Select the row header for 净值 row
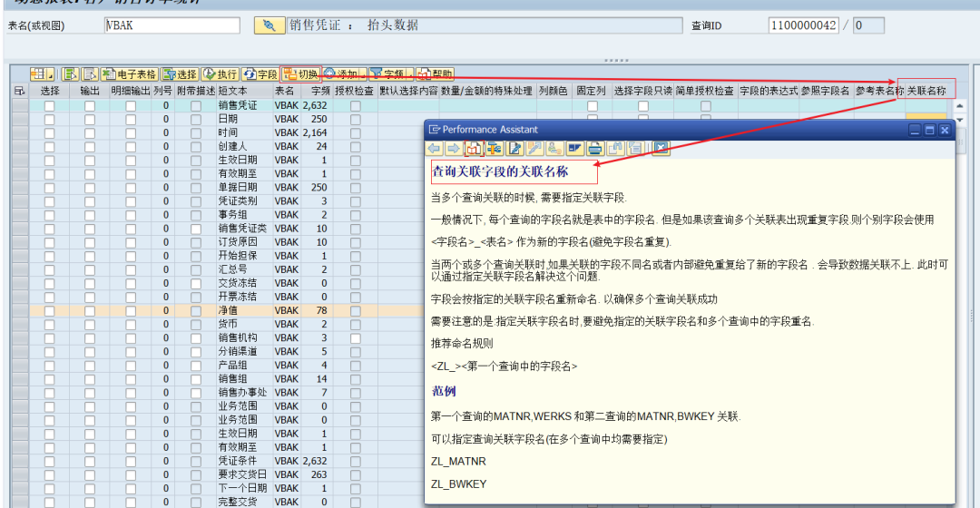Screen dimensions: 980x508 (x=20, y=310)
